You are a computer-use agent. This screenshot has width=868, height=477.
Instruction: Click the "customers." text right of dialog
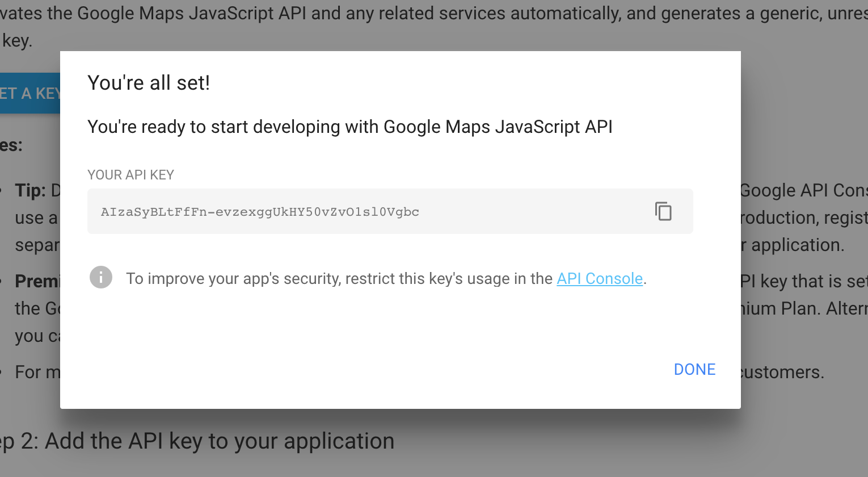(781, 373)
